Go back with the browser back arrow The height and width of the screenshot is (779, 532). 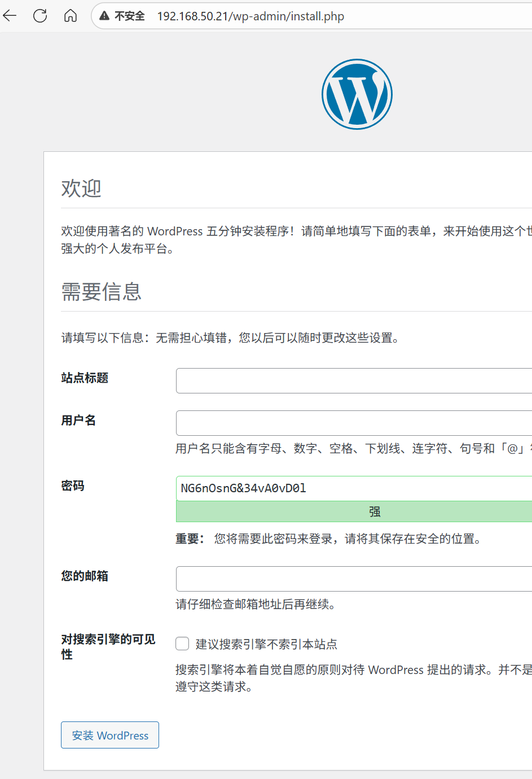tap(10, 16)
